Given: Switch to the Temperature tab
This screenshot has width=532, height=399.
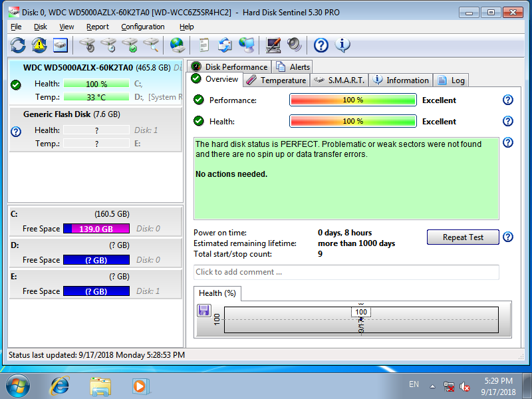Looking at the screenshot, I should [x=276, y=80].
